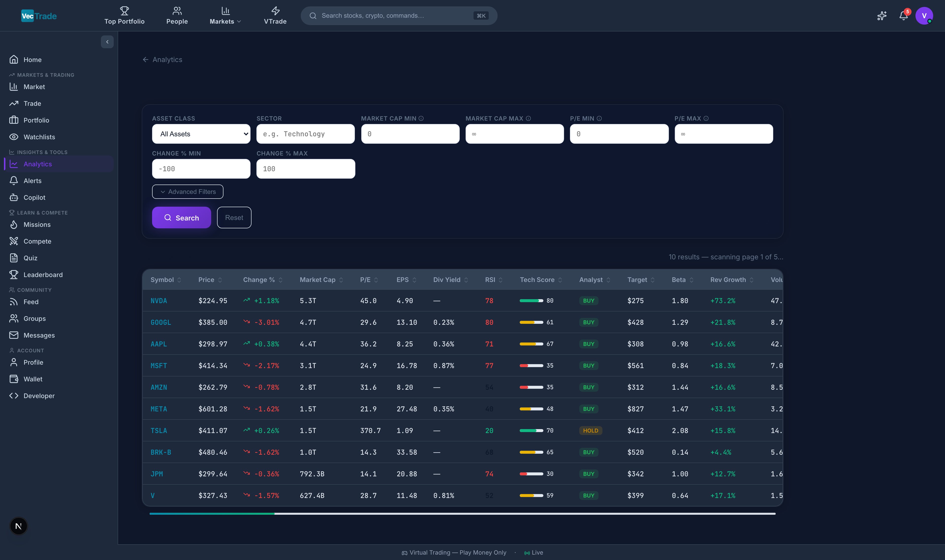The width and height of the screenshot is (945, 560).
Task: Open Leaderboard in the sidebar
Action: [x=59, y=275]
